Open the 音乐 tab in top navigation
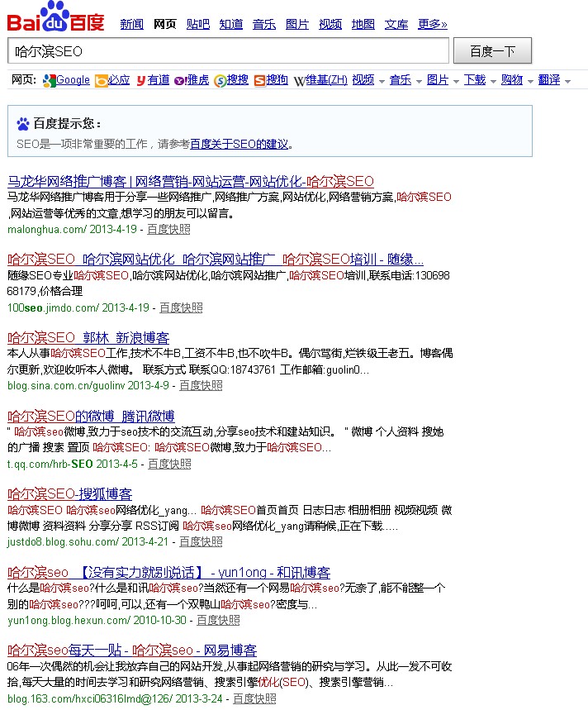This screenshot has width=588, height=710. 264,24
